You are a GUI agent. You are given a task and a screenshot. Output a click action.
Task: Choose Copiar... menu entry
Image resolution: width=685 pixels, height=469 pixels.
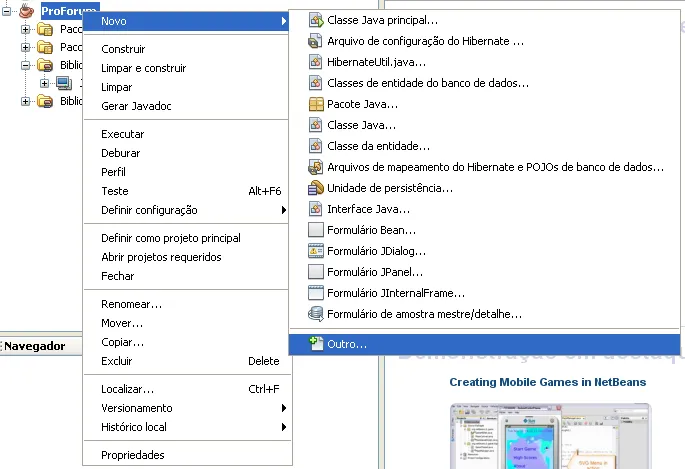tap(188, 342)
